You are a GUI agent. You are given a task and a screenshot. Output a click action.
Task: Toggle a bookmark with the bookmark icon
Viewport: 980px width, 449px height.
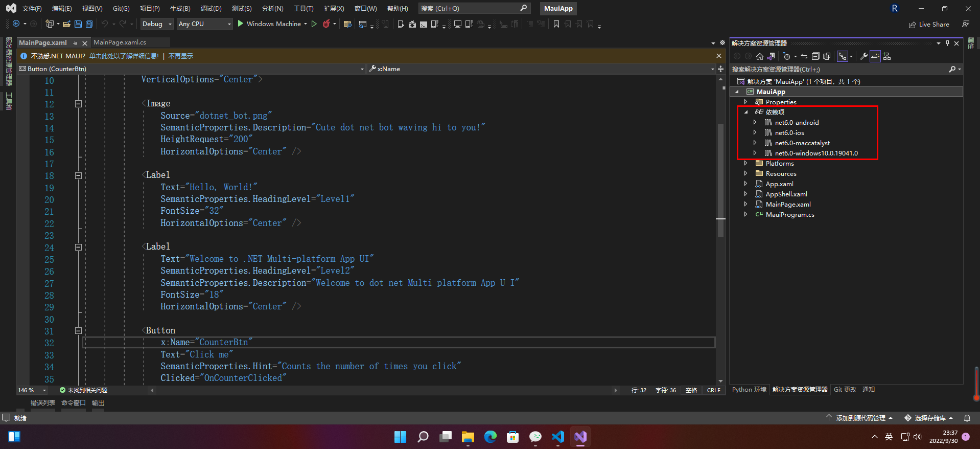[556, 24]
